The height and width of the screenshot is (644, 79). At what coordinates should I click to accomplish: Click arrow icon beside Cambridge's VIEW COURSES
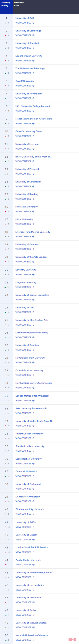point(33,35)
